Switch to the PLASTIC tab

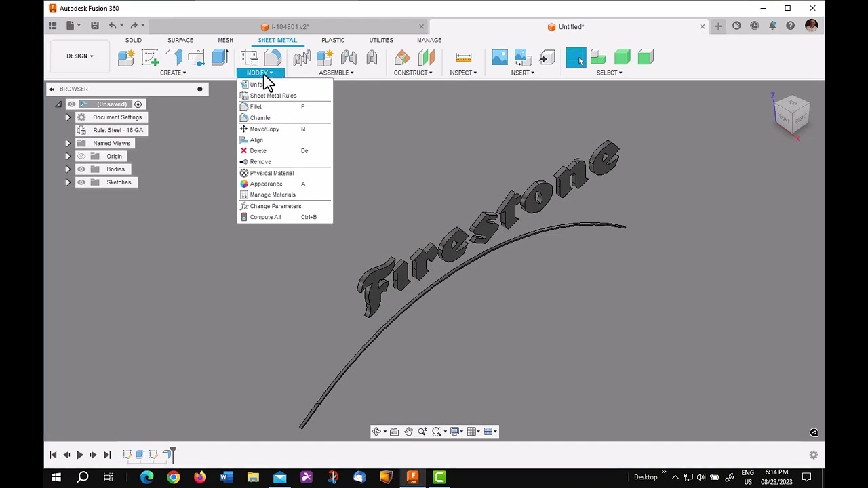[333, 40]
